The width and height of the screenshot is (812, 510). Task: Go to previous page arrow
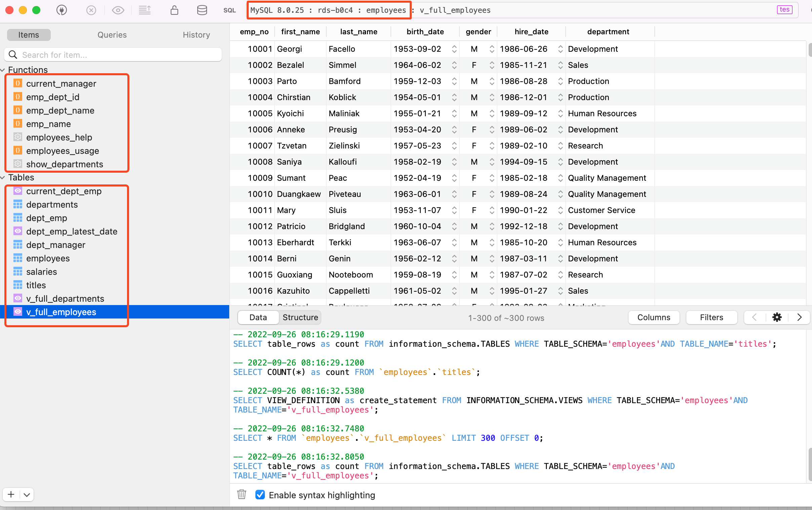755,317
